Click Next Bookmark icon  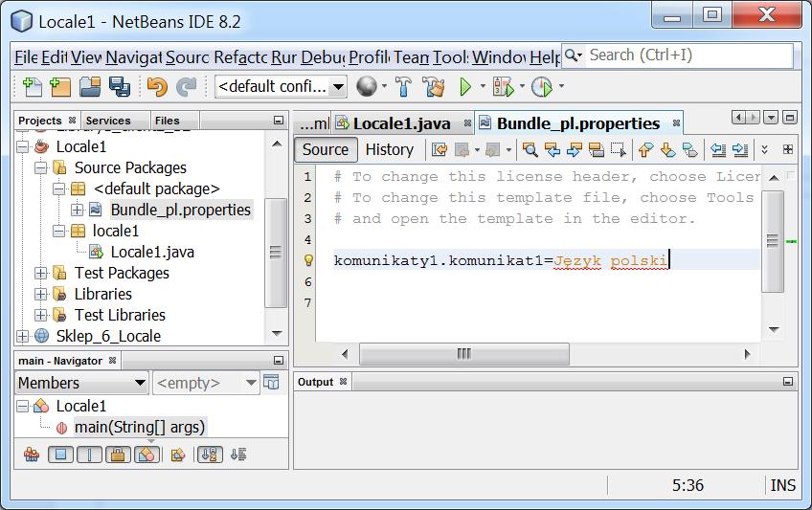668,150
